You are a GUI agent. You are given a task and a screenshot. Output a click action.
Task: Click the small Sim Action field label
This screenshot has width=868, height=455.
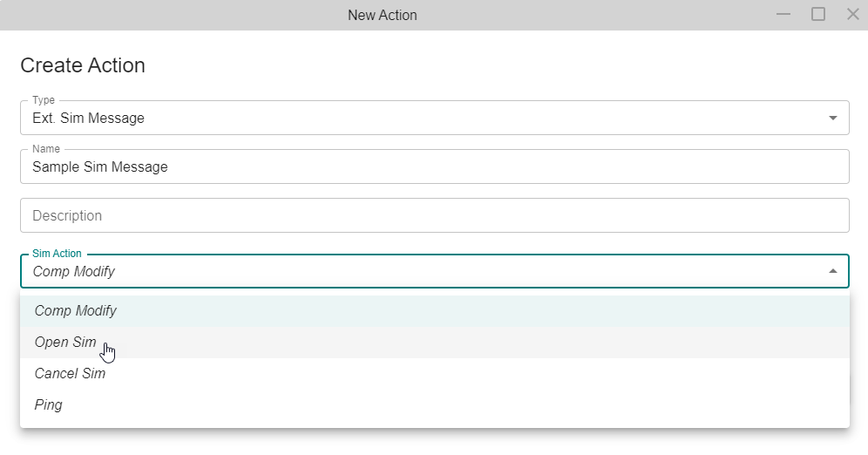click(57, 254)
